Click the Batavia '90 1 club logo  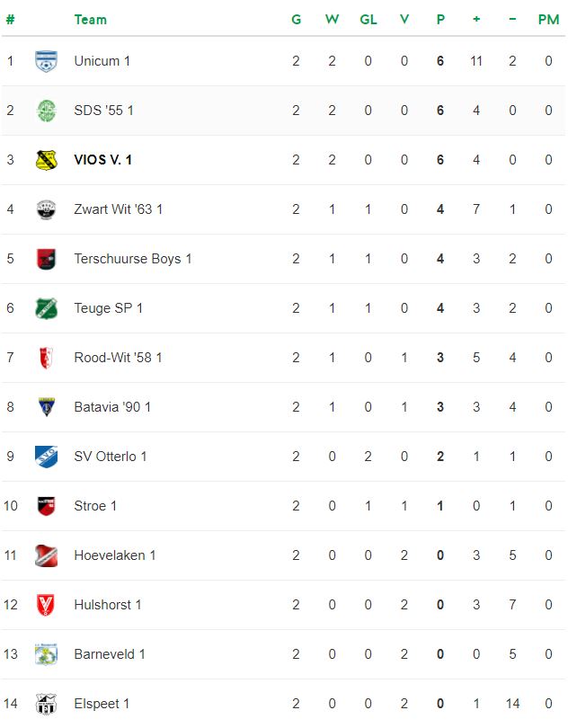[46, 407]
